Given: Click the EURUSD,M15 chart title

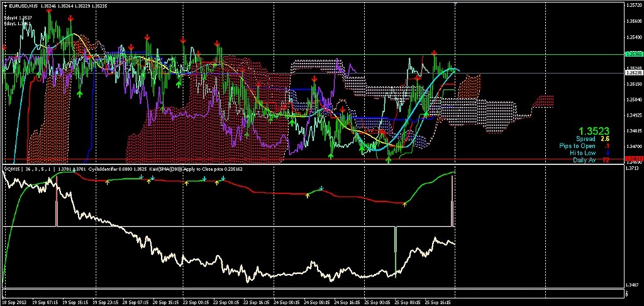Looking at the screenshot, I should [22, 6].
